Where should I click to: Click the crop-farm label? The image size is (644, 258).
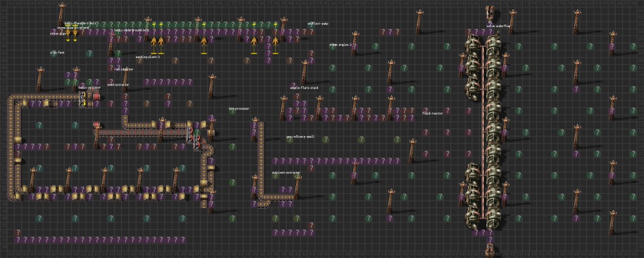coord(57,53)
